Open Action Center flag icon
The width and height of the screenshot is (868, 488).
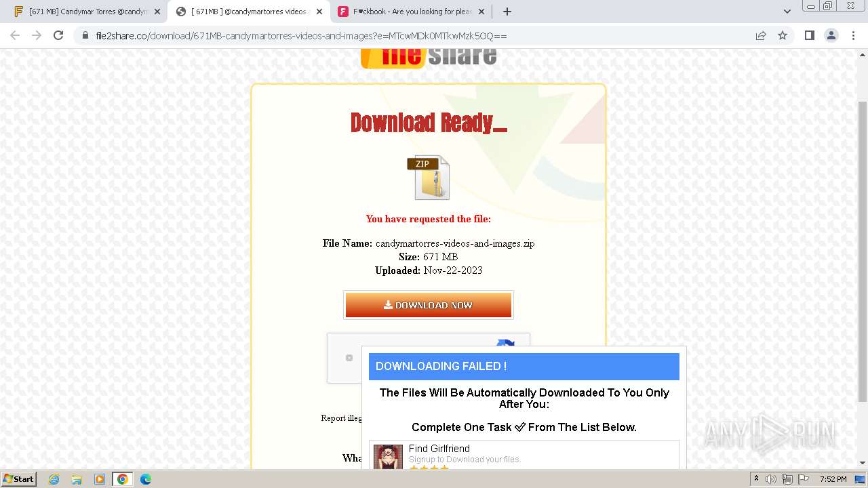(804, 479)
